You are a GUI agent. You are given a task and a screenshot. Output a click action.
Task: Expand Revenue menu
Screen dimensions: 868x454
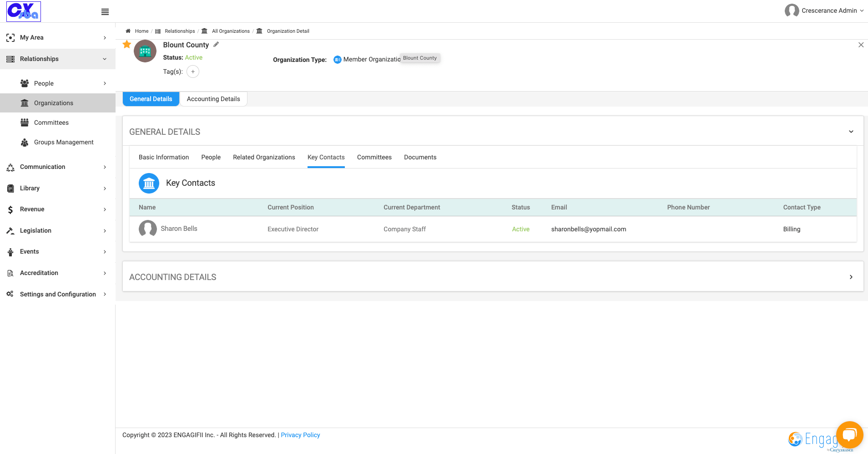pos(58,209)
